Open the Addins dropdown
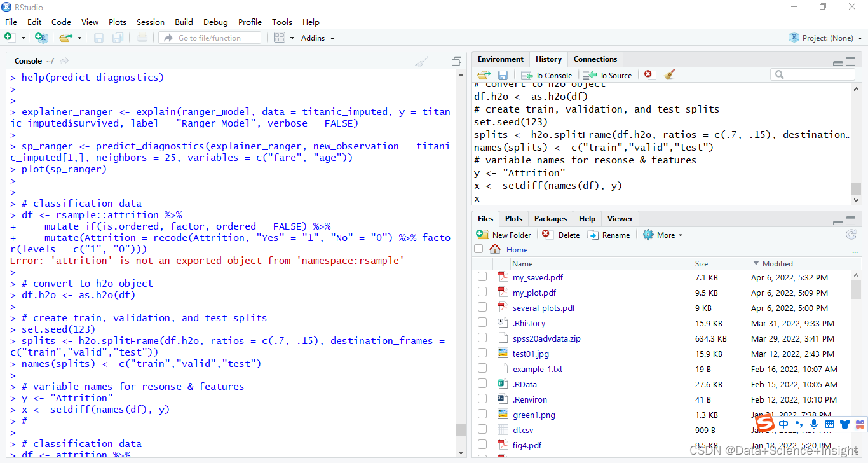This screenshot has width=868, height=463. pyautogui.click(x=317, y=38)
